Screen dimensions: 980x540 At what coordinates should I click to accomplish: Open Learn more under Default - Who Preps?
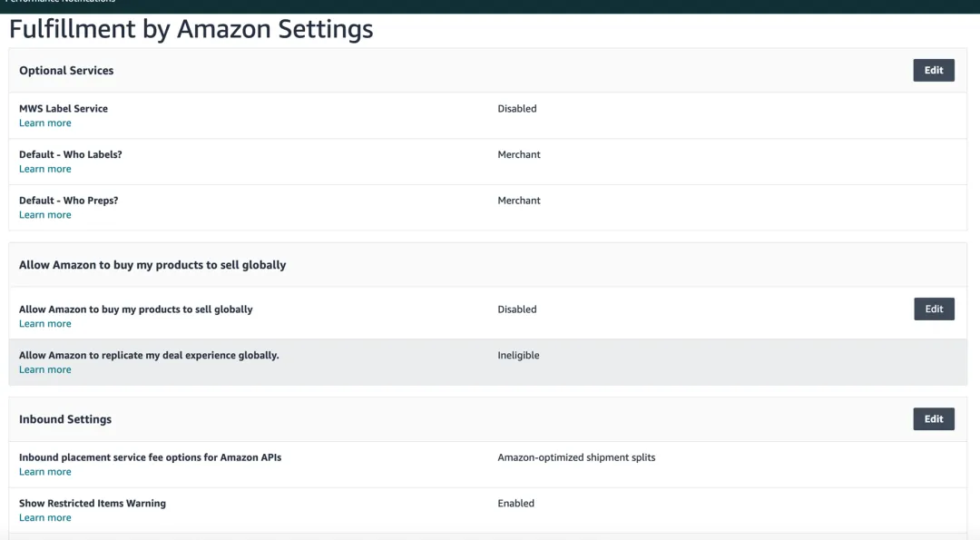click(x=45, y=215)
